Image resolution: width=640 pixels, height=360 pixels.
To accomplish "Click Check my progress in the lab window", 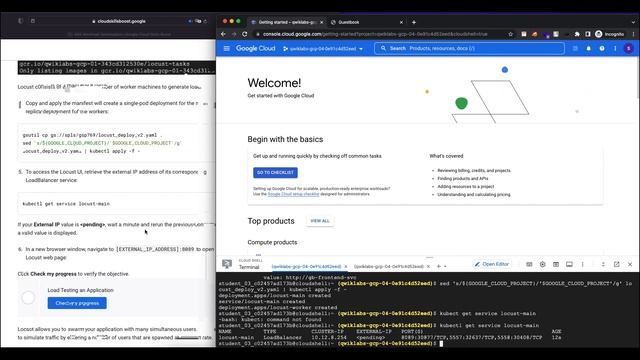I will point(77,303).
